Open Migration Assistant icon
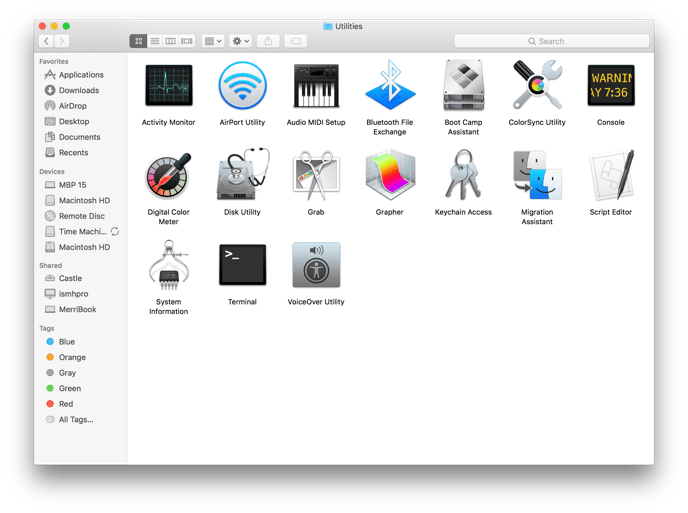688x513 pixels. (537, 175)
